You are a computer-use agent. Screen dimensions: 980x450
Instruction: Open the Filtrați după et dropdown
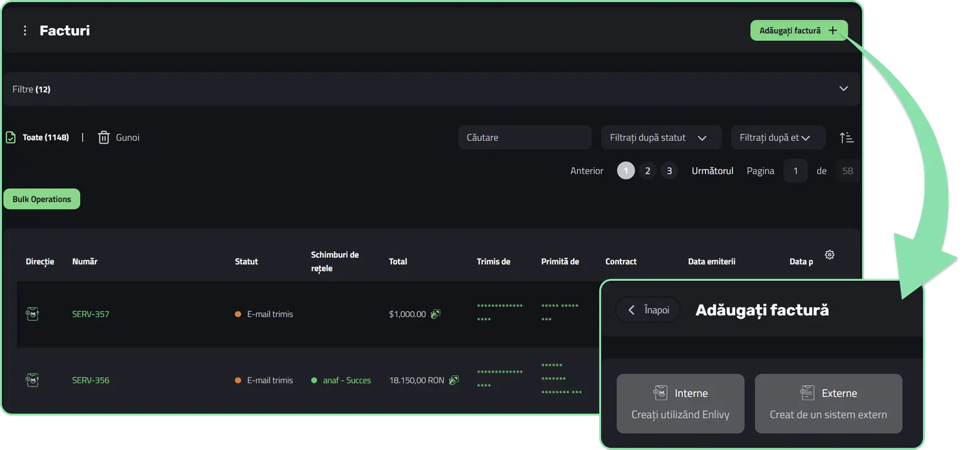pos(777,138)
